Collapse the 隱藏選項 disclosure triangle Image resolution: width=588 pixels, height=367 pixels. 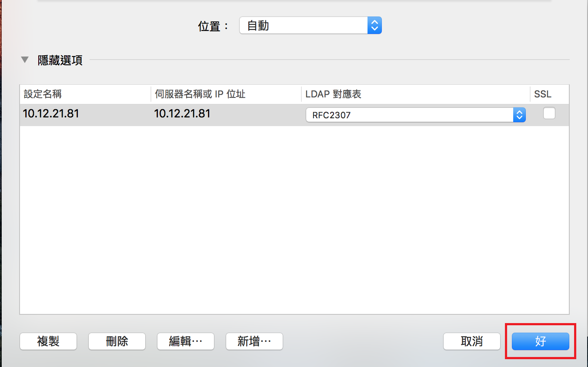[x=25, y=60]
